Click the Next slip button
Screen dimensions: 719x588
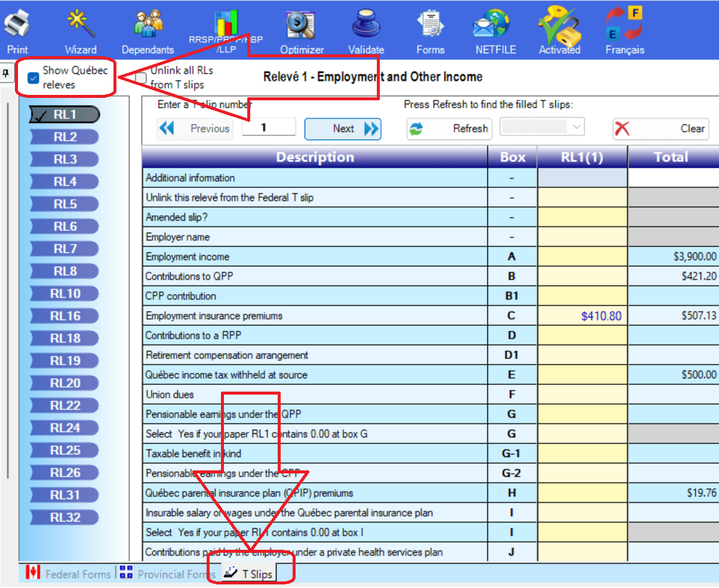point(343,129)
